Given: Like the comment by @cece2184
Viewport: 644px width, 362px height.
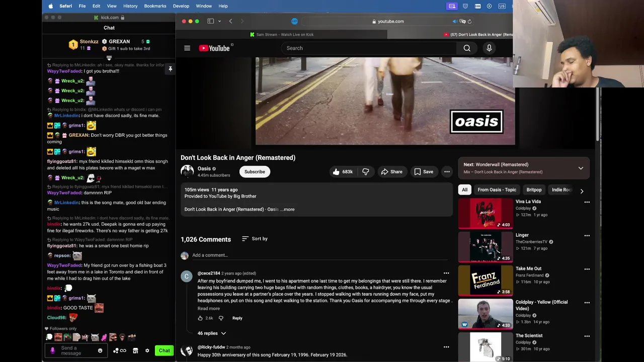Looking at the screenshot, I should point(200,318).
